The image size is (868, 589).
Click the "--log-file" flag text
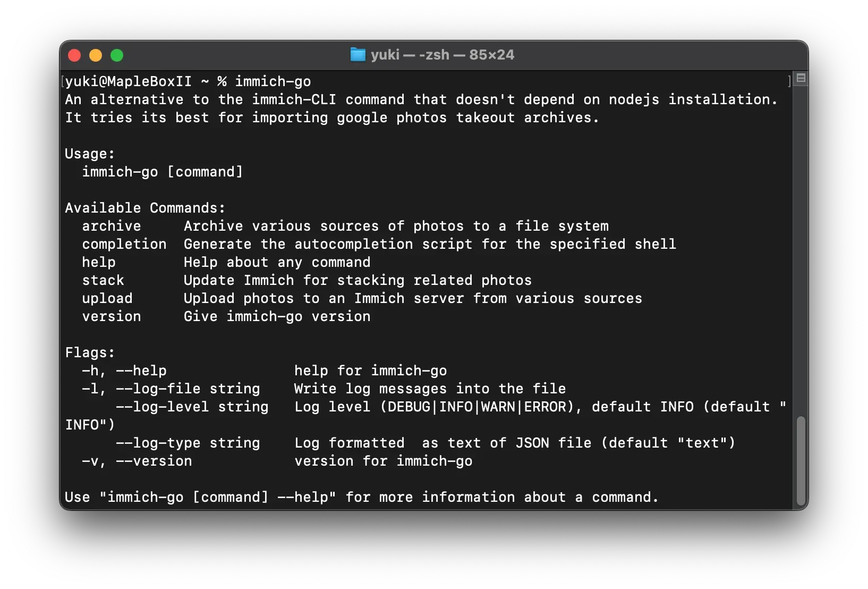158,389
